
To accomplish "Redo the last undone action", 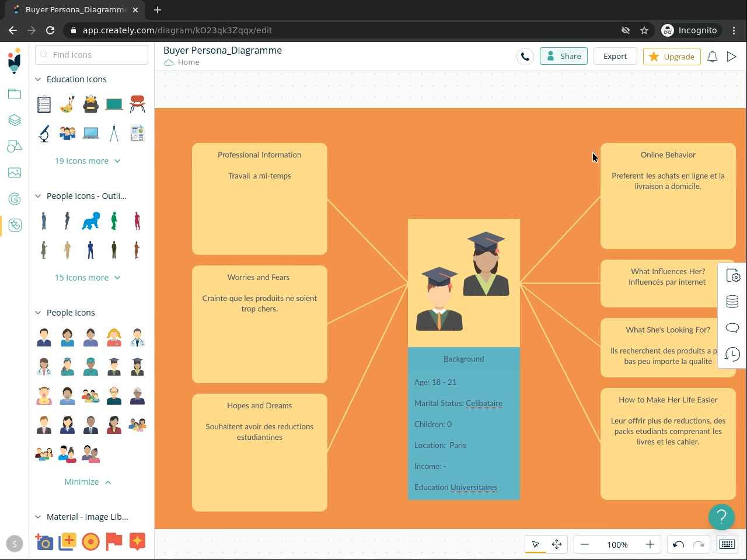I will pyautogui.click(x=699, y=544).
